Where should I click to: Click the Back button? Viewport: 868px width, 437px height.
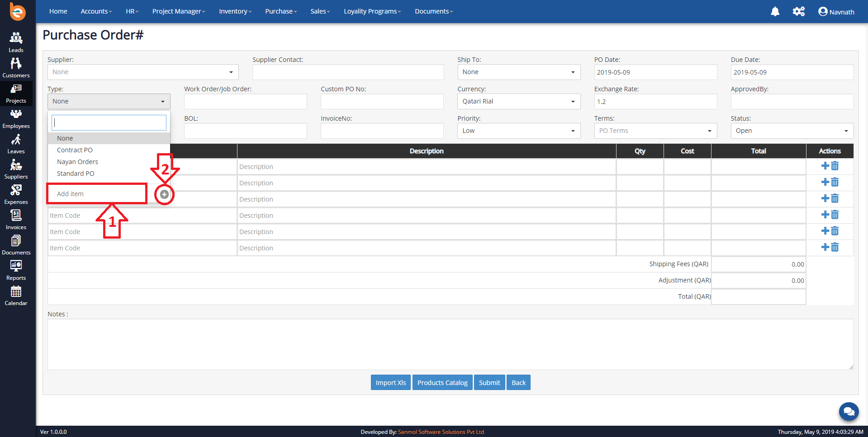click(518, 383)
